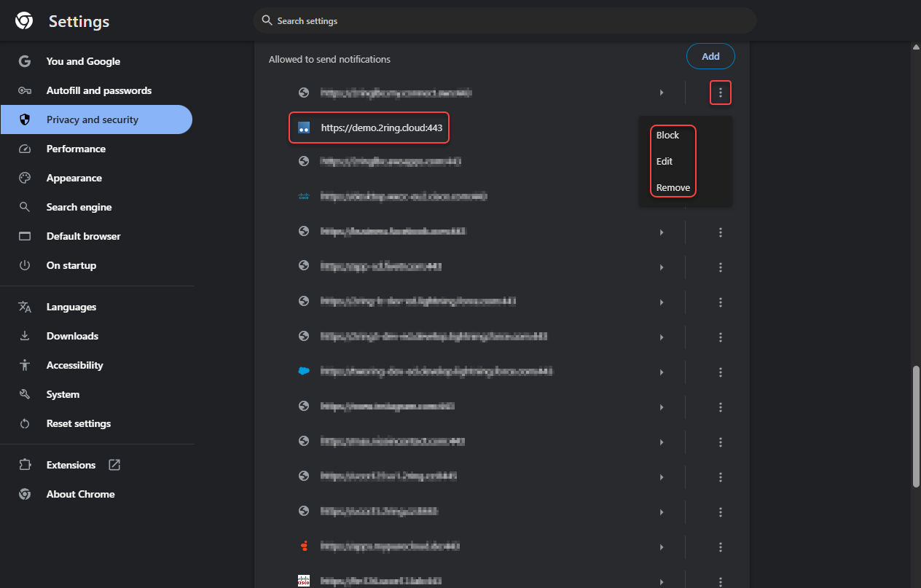Go to Search engine settings
921x588 pixels.
[96, 207]
